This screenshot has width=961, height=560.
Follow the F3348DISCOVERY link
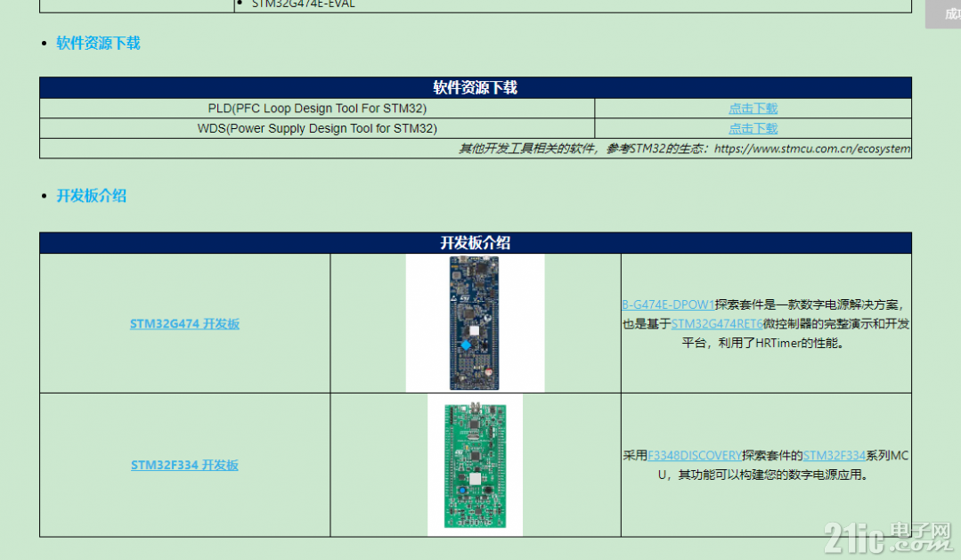pos(695,455)
